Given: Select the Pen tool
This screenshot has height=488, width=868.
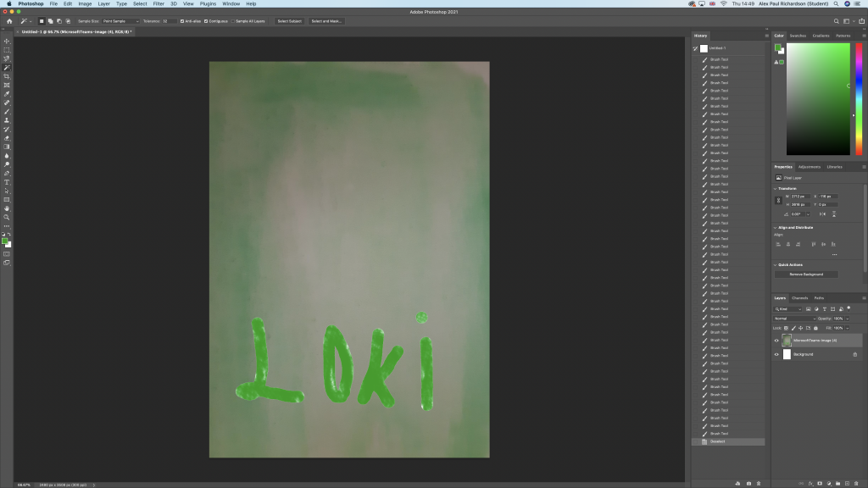Looking at the screenshot, I should (x=7, y=174).
